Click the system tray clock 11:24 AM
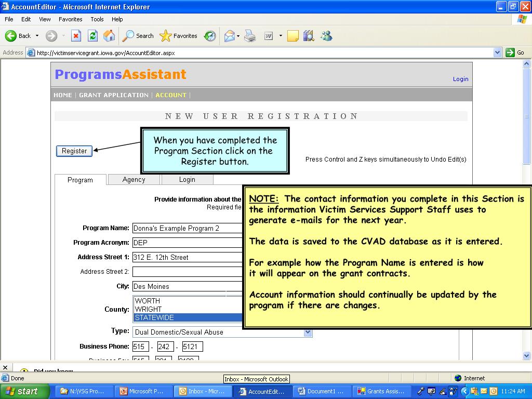Viewport: 532px width, 399px height. 513,391
